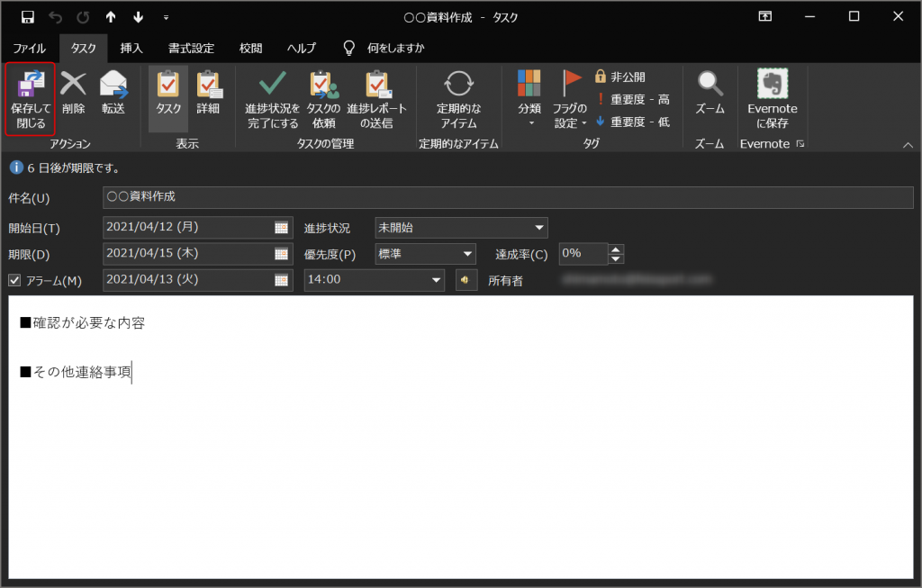The height and width of the screenshot is (588, 922).
Task: Click the ■その他連絡事項 line
Action: (x=76, y=372)
